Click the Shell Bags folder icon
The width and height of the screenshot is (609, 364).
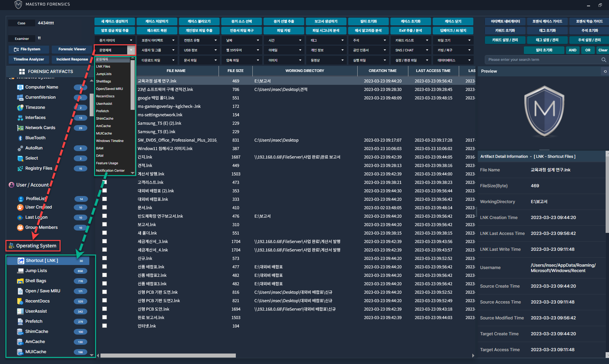[20, 281]
